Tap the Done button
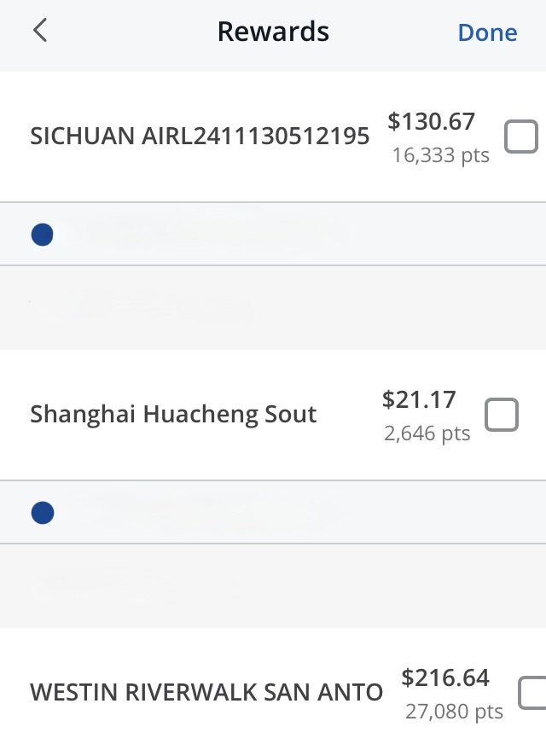The width and height of the screenshot is (546, 756). click(x=487, y=32)
